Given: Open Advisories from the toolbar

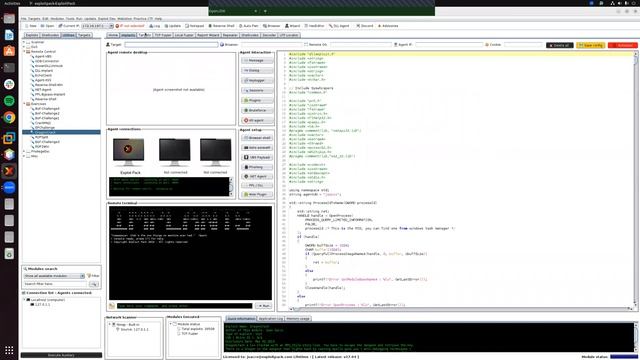Looking at the screenshot, I should click(388, 26).
